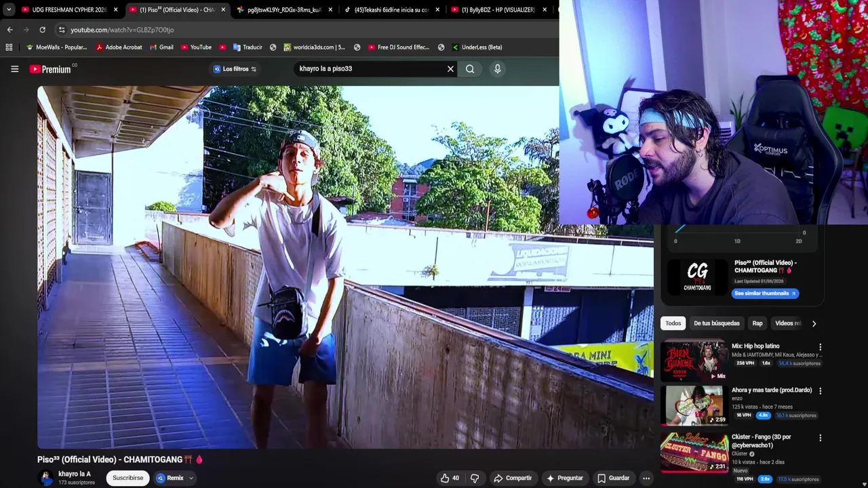This screenshot has width=868, height=488.
Task: Open Adobe Acrobat bookmark
Action: (119, 47)
